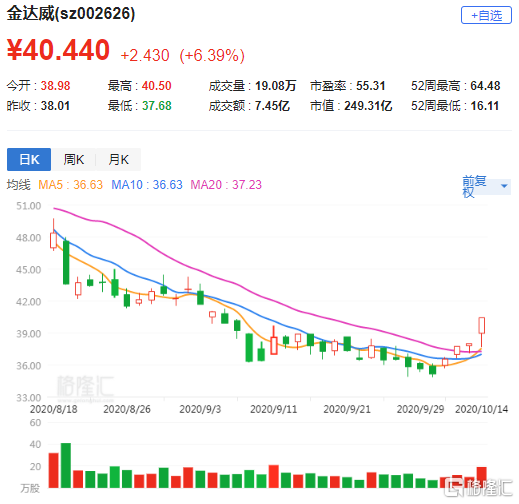Click the percent change (+6.39%)
Image resolution: width=519 pixels, height=504 pixels.
point(212,55)
